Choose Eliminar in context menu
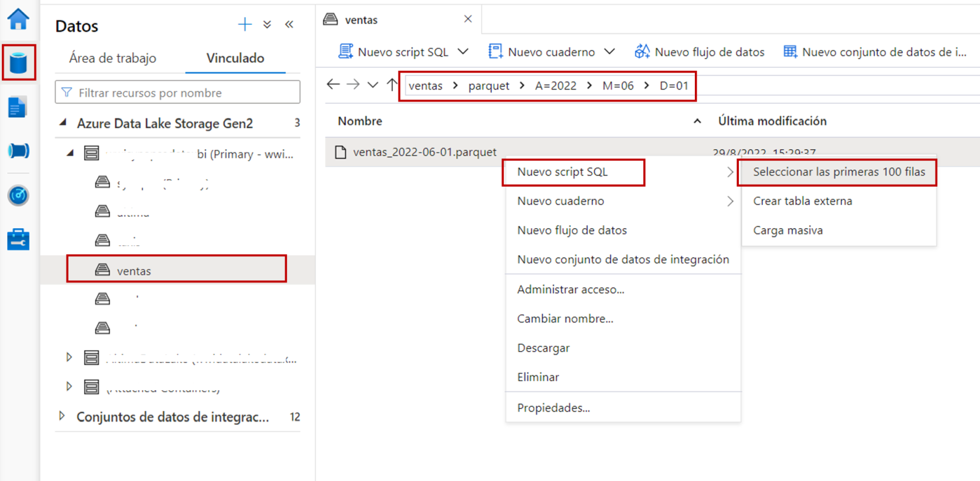Image resolution: width=980 pixels, height=481 pixels. point(623,377)
